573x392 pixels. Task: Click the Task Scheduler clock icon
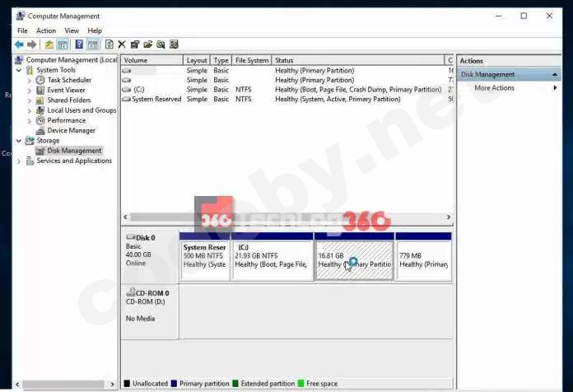[x=40, y=80]
